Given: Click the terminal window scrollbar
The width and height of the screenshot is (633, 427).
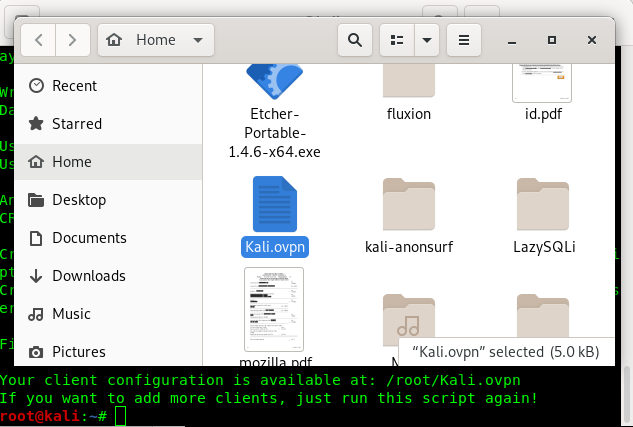Looking at the screenshot, I should [x=627, y=396].
